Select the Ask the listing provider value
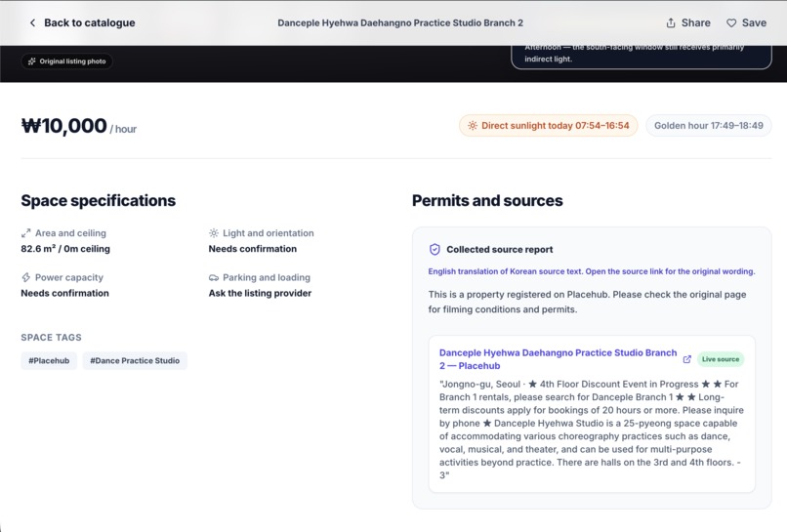The image size is (787, 532). pos(260,293)
